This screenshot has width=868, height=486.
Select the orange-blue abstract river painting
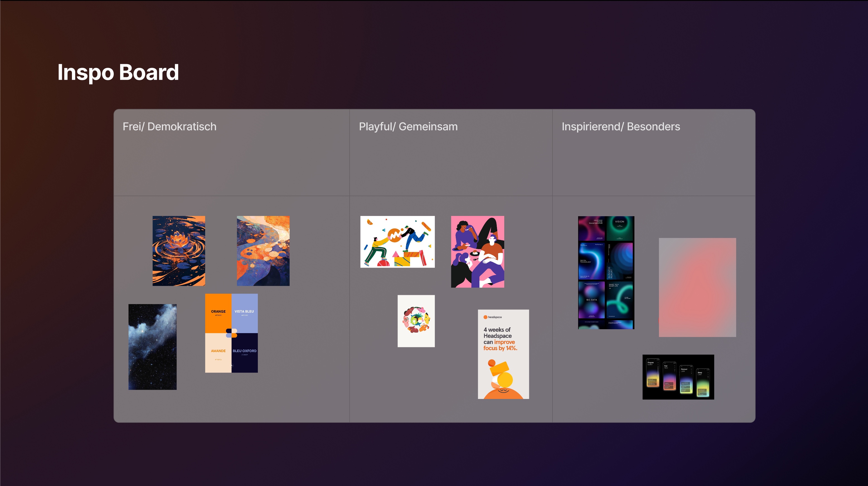263,251
